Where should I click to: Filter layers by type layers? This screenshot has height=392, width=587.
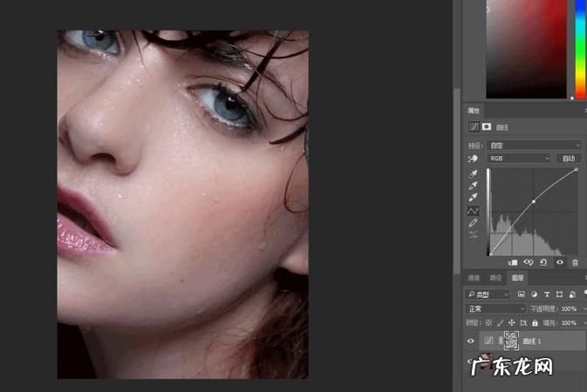(547, 294)
